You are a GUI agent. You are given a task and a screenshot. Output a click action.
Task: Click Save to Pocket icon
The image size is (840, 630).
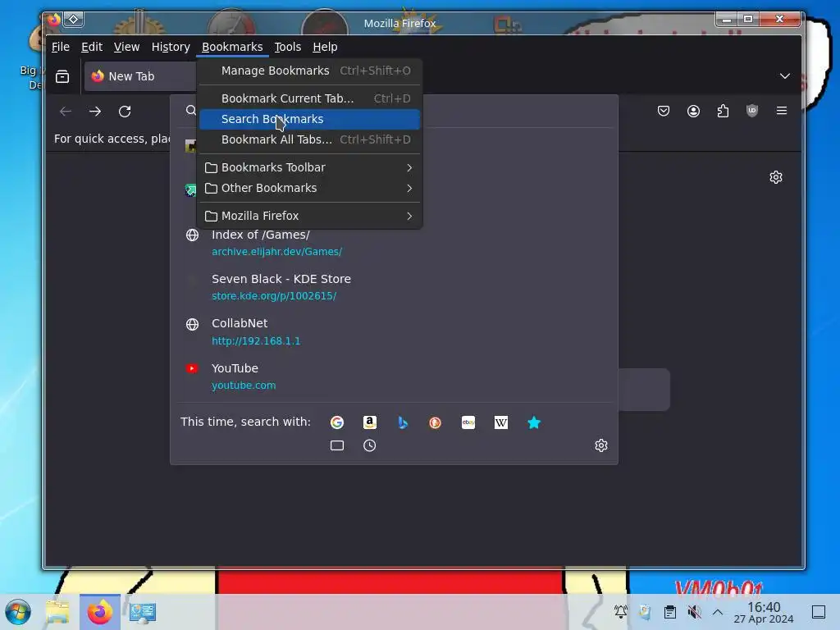click(x=663, y=111)
